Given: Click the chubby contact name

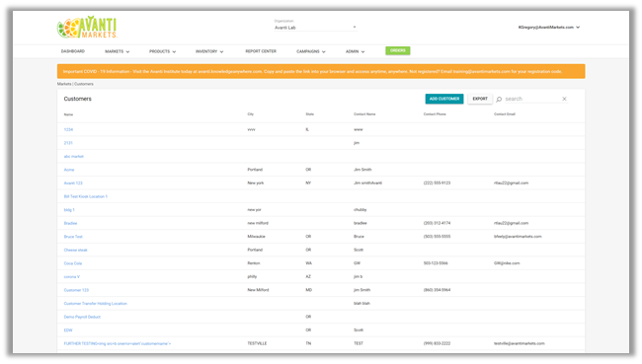Looking at the screenshot, I should tap(360, 210).
